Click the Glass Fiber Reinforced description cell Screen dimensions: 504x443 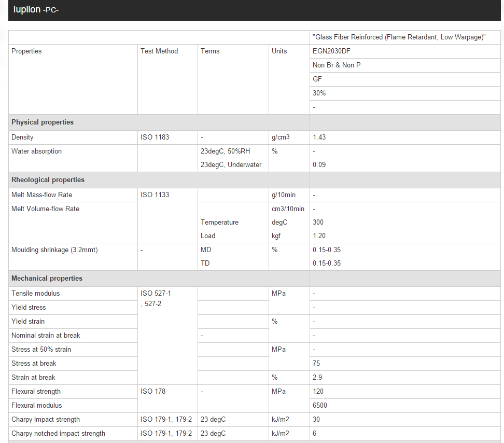click(399, 37)
